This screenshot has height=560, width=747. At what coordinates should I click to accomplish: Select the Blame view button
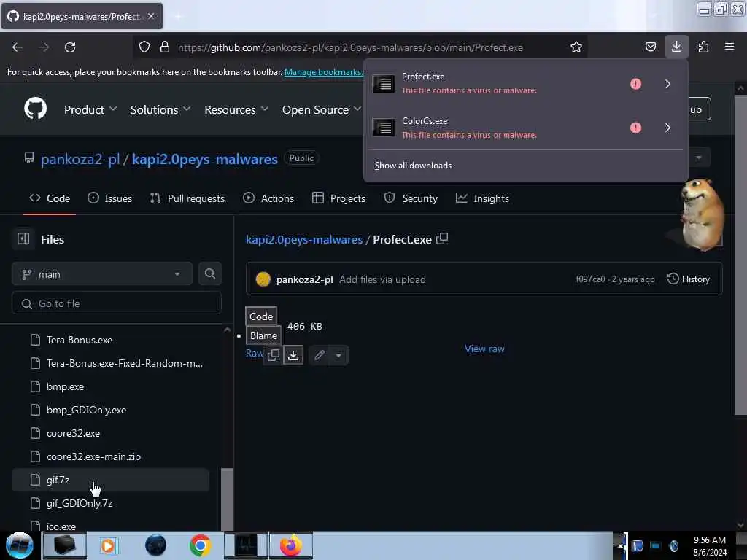coord(263,335)
